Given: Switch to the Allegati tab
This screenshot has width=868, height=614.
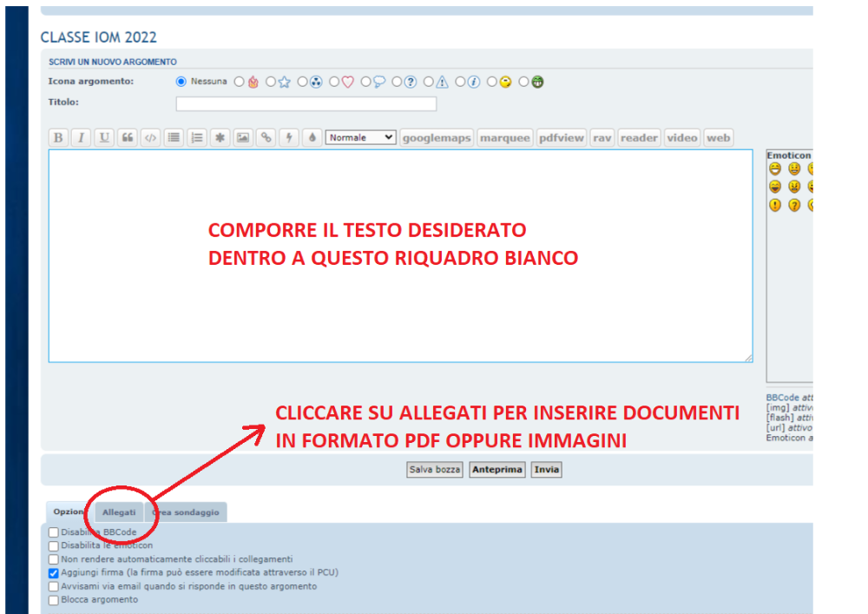Looking at the screenshot, I should (x=119, y=512).
